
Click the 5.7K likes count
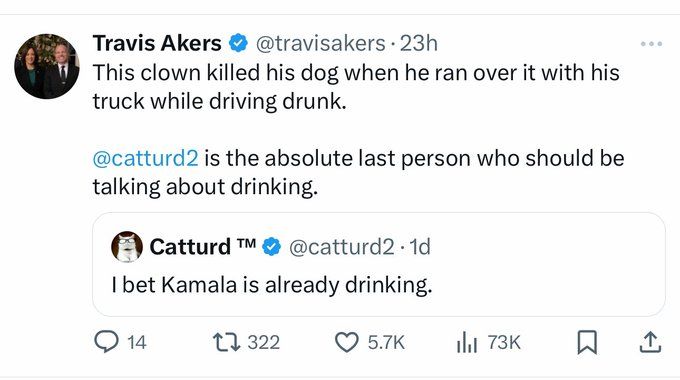(x=386, y=342)
